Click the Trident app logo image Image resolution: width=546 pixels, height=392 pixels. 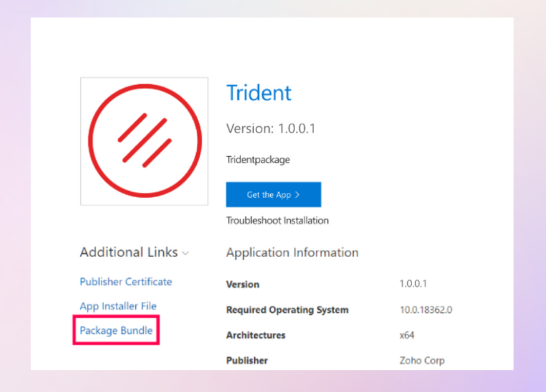pos(144,141)
